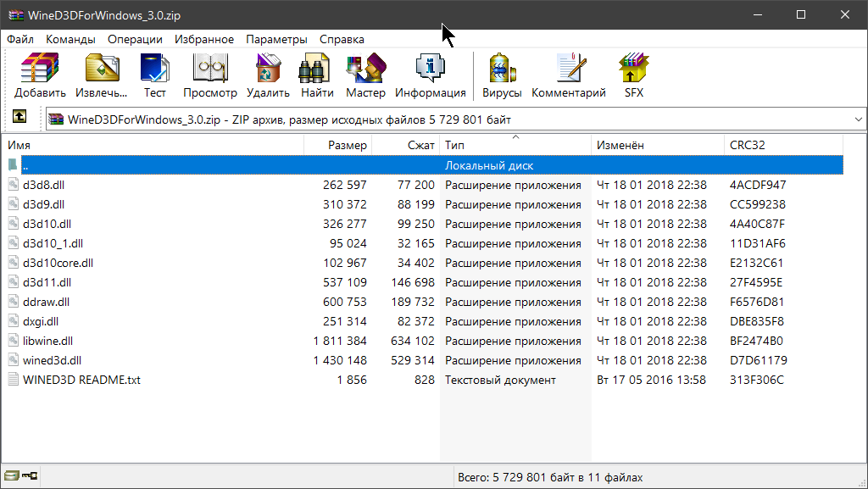Viewport: 868px width, 489px height.
Task: Open the Избранное menu
Action: pyautogui.click(x=204, y=39)
